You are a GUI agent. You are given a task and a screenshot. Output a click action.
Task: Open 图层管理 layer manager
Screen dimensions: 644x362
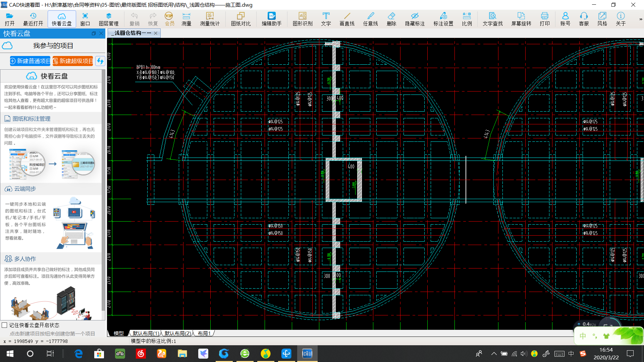(109, 19)
